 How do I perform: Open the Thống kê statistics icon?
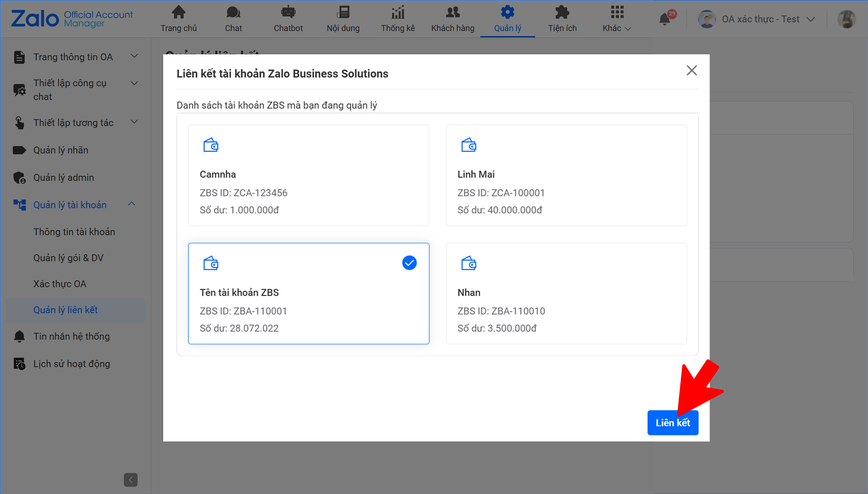(x=398, y=12)
